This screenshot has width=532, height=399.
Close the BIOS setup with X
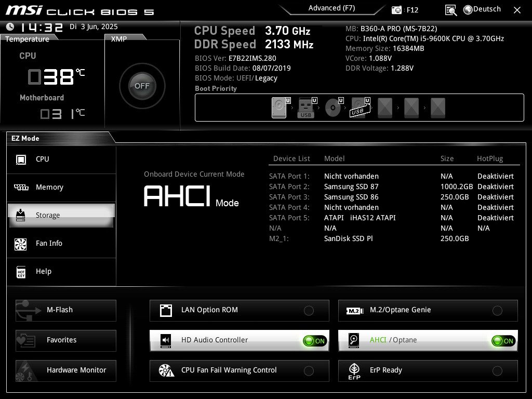(517, 10)
